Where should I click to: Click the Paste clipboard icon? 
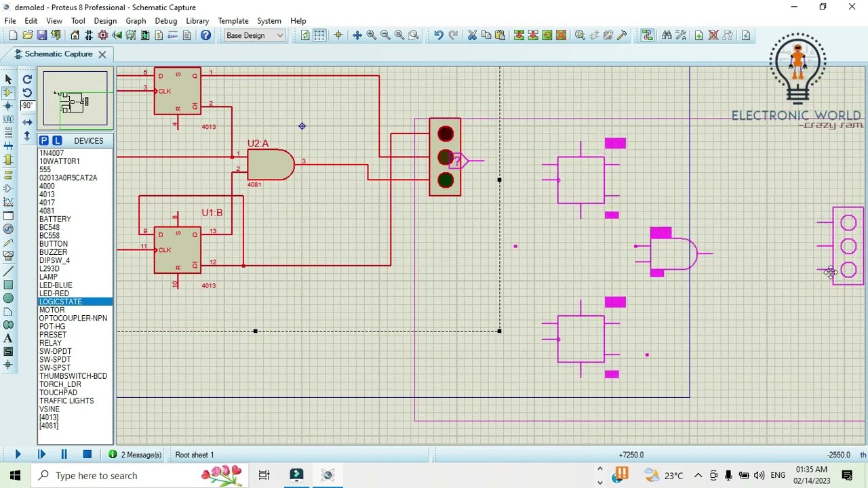(x=500, y=35)
